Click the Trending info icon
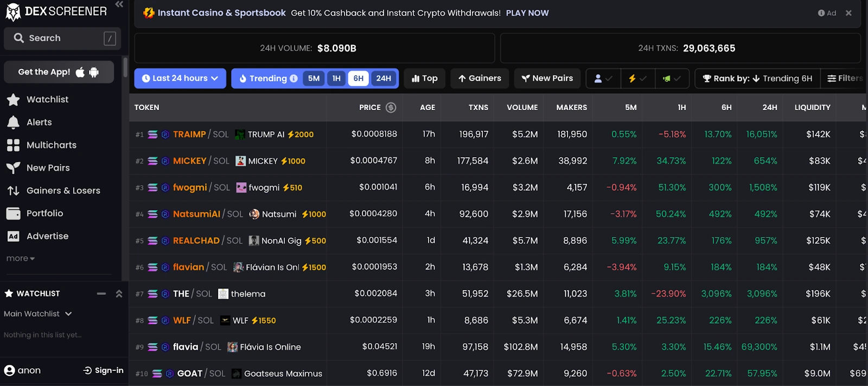 293,79
